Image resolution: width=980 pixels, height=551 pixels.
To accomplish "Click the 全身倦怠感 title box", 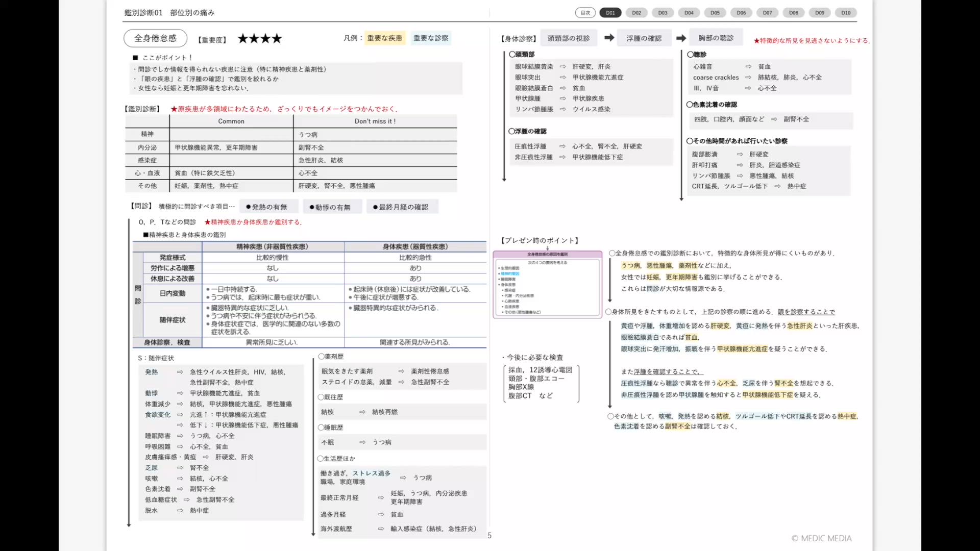I will (155, 38).
